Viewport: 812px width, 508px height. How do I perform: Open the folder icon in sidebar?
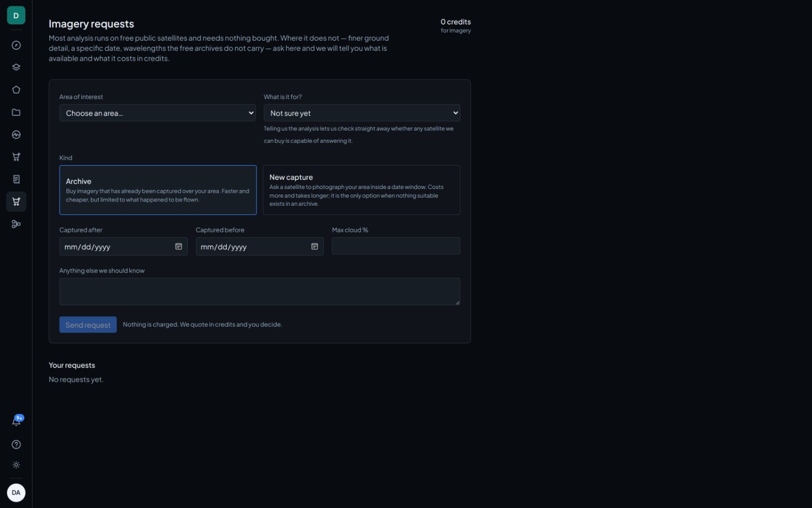point(16,112)
